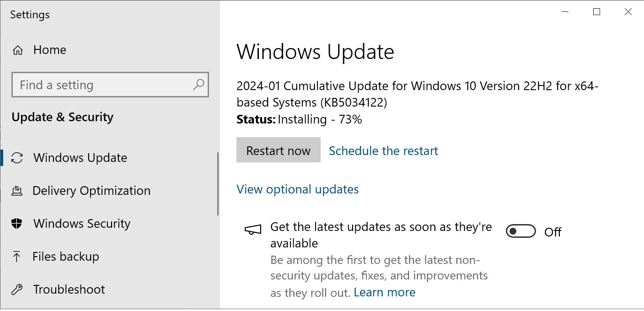
Task: Select Files backup in the sidebar
Action: click(66, 257)
